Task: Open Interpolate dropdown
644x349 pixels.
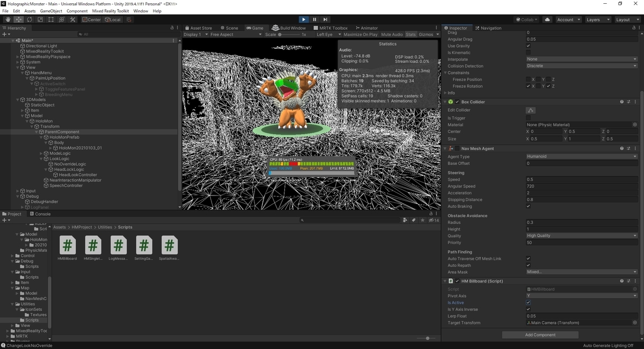Action: pos(582,59)
